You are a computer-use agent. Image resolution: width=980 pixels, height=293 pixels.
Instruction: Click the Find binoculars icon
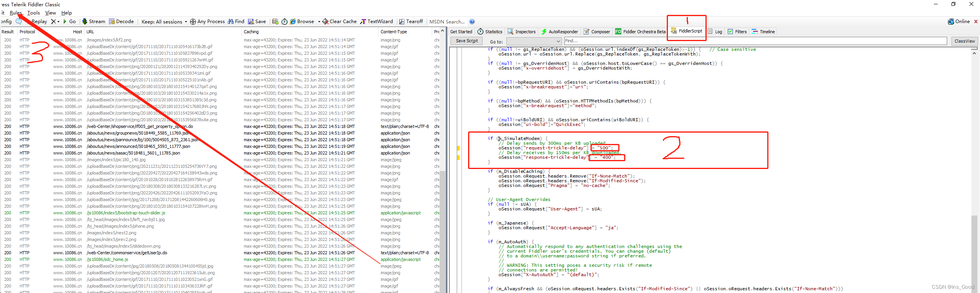[230, 22]
